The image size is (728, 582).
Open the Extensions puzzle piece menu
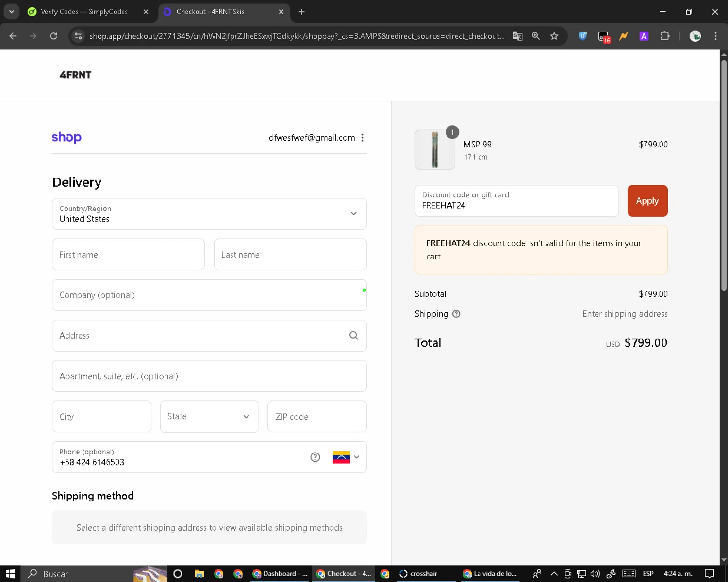click(x=665, y=36)
